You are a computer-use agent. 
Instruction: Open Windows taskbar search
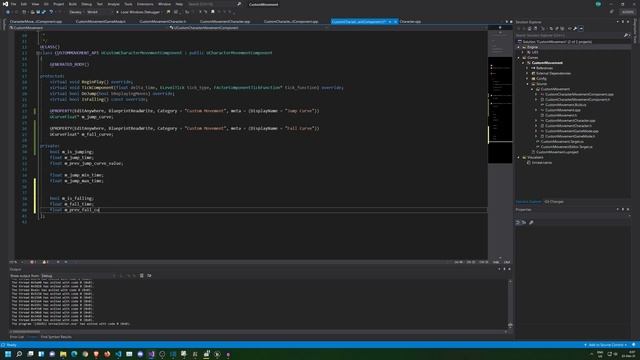(19, 354)
